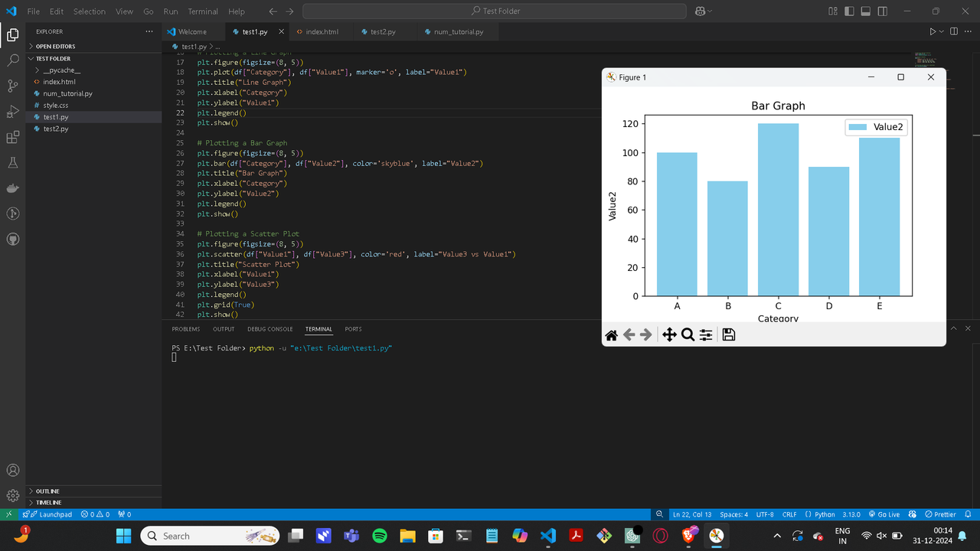Open Explorer Views and More Actions ellipsis

(x=149, y=31)
